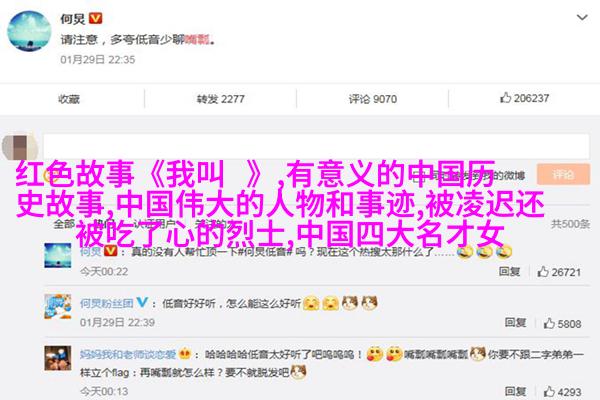Click the 何炅 post author avatar
600x400 pixels.
[29, 31]
